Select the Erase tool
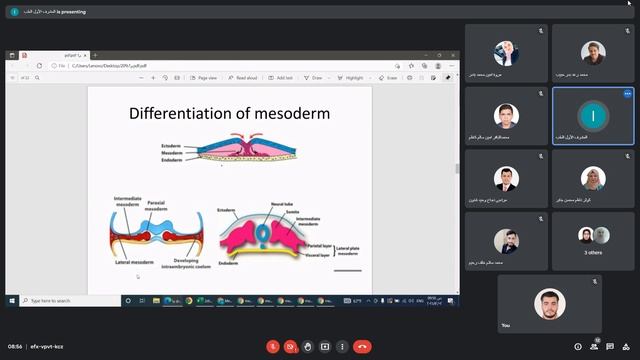The width and height of the screenshot is (640, 360). (388, 78)
